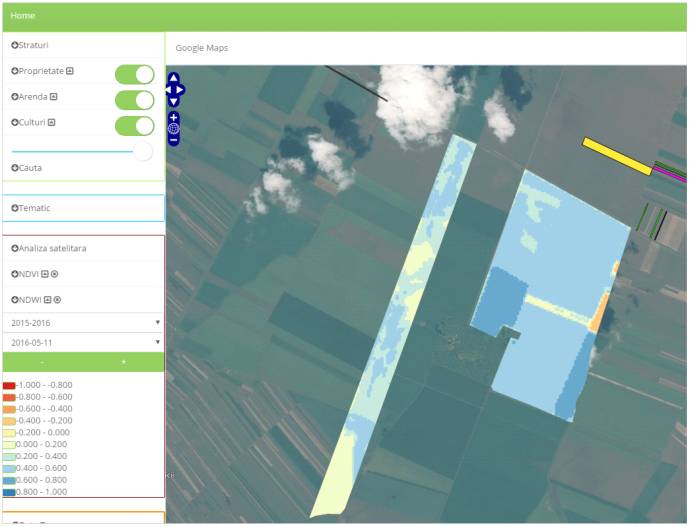Viewport: 690px width, 527px height.
Task: Open the Home menu item
Action: (x=23, y=16)
